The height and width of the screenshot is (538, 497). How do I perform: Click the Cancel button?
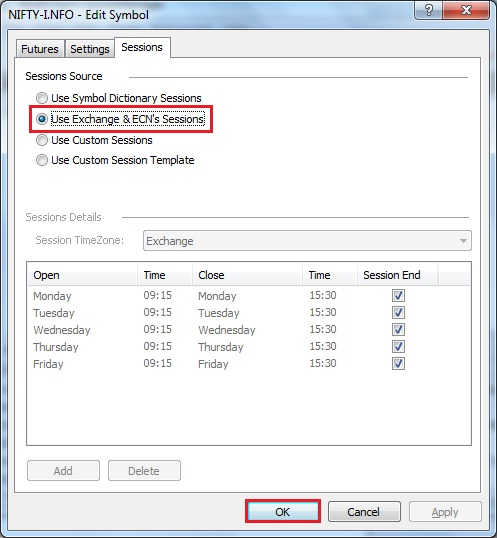pos(364,512)
